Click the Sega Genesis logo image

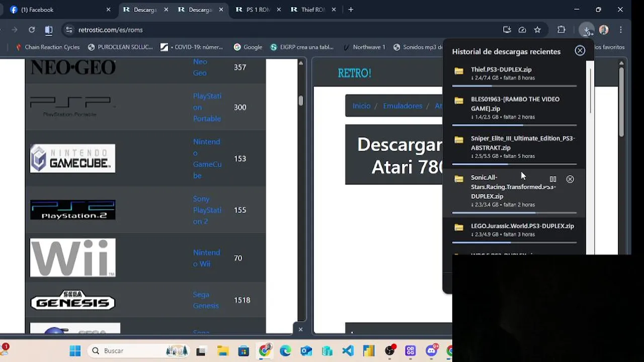coord(72,300)
